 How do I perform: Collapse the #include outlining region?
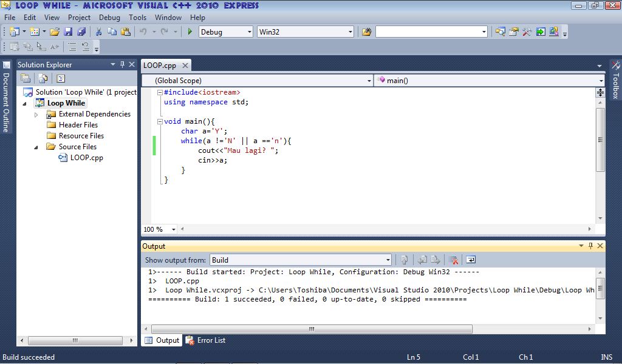[160, 92]
